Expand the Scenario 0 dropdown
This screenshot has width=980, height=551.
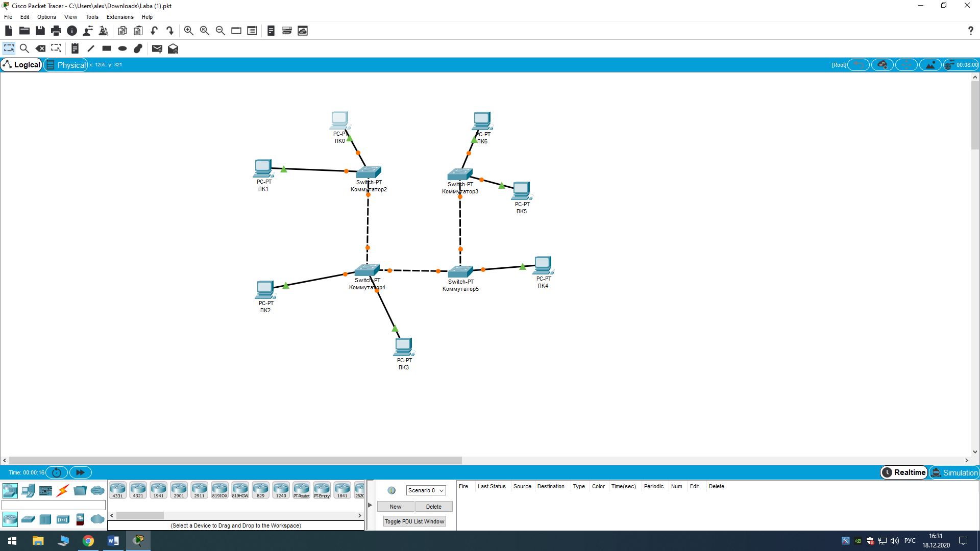coord(441,490)
